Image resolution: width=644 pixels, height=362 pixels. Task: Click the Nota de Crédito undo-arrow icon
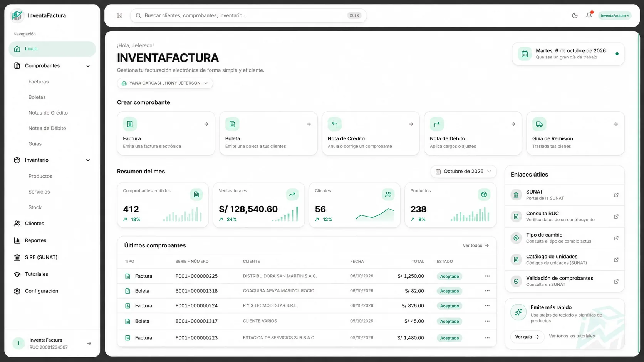coord(335,124)
